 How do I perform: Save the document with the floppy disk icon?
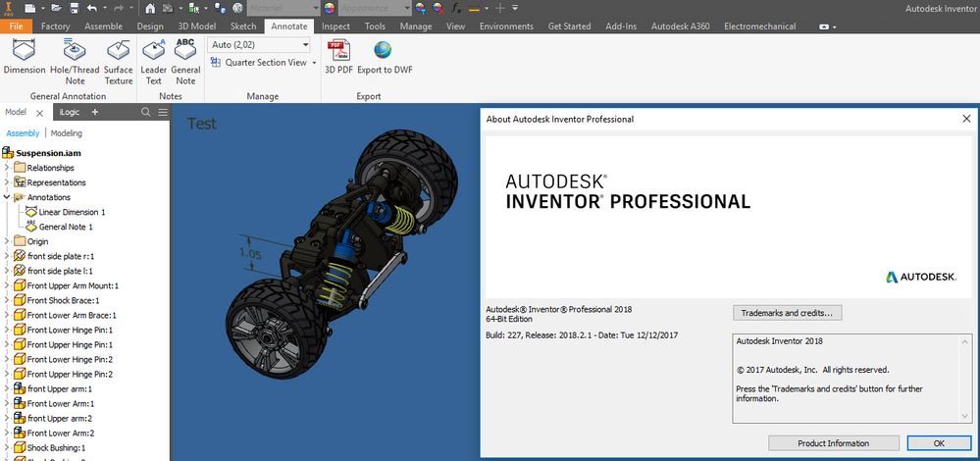pyautogui.click(x=75, y=8)
